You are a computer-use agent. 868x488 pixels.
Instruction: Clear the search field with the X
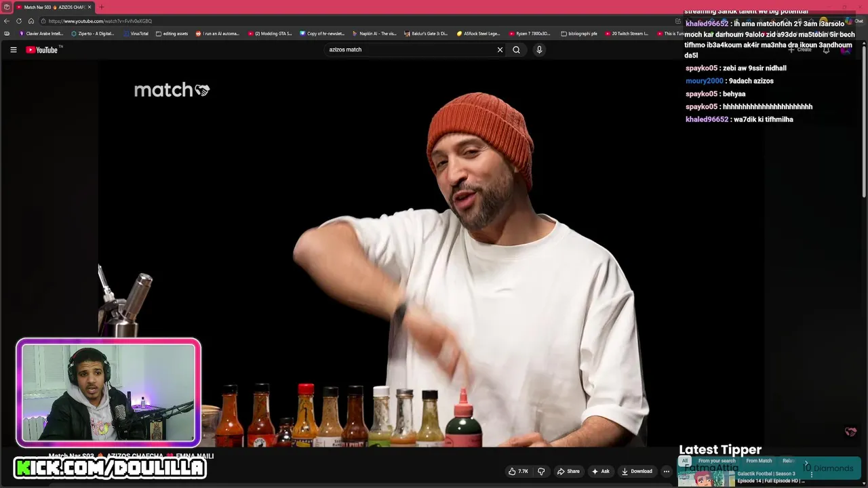(500, 49)
